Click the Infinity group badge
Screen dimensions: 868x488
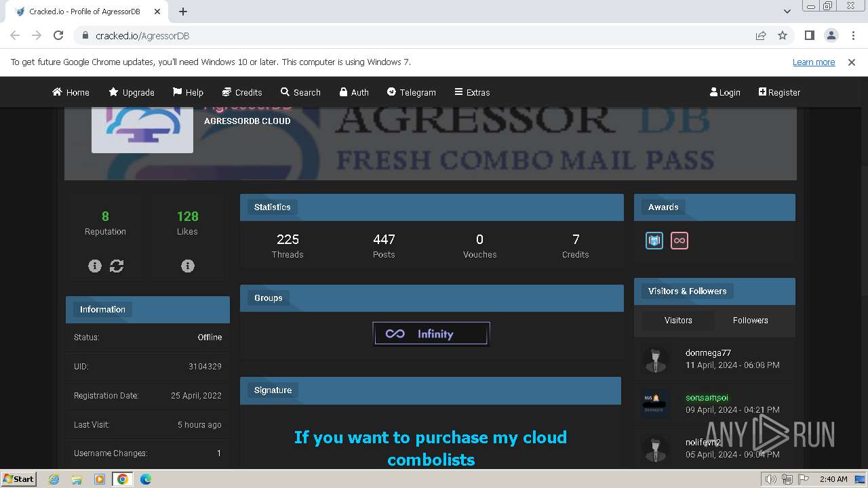click(431, 333)
